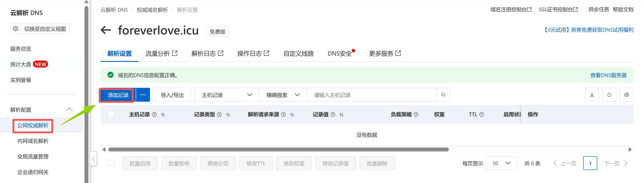
Task: Click the 导入/导出 button
Action: (x=172, y=95)
